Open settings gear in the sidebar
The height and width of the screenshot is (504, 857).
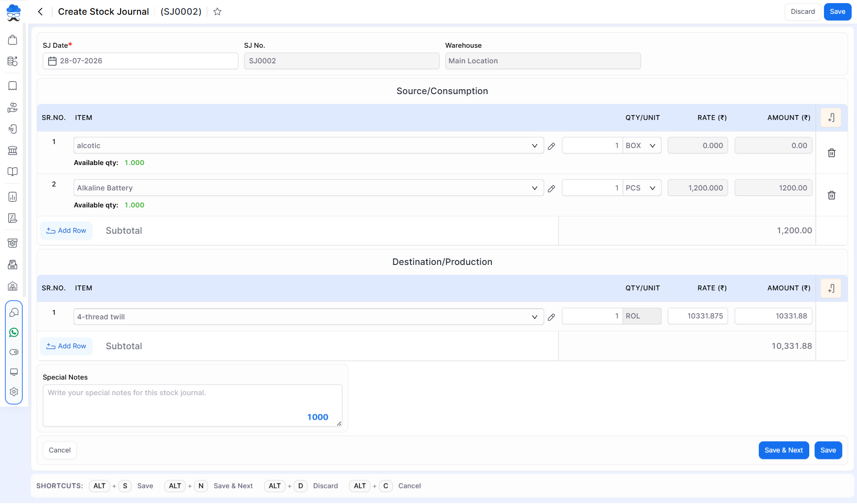pyautogui.click(x=14, y=392)
